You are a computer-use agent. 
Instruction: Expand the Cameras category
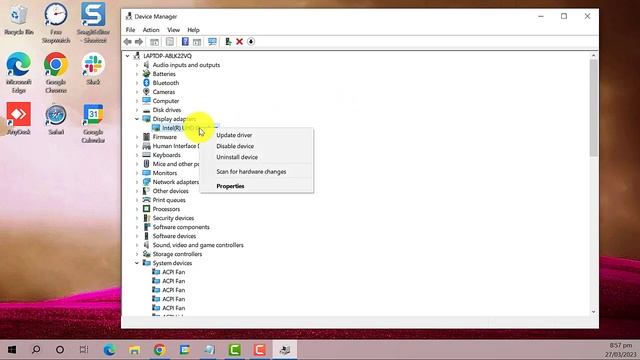pos(137,92)
